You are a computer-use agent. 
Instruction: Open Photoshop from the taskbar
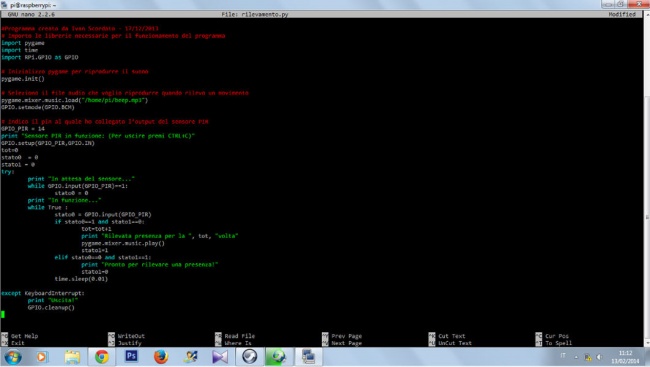(131, 357)
